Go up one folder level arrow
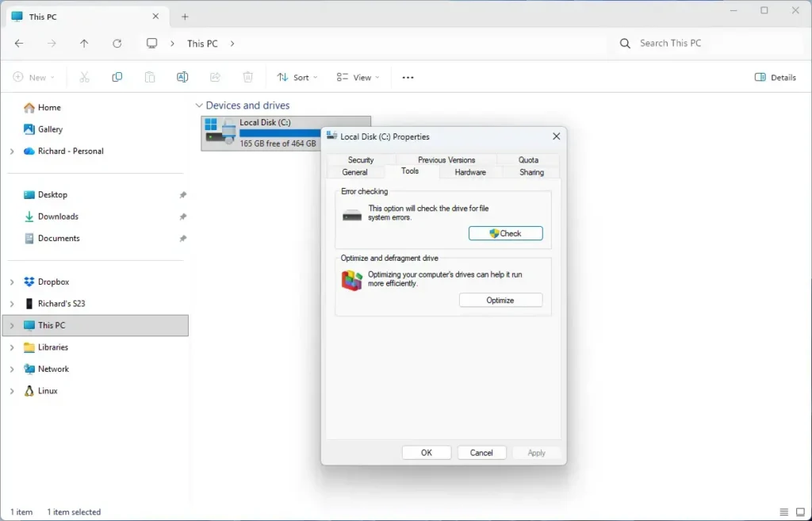Viewport: 812px width, 521px height. tap(84, 44)
